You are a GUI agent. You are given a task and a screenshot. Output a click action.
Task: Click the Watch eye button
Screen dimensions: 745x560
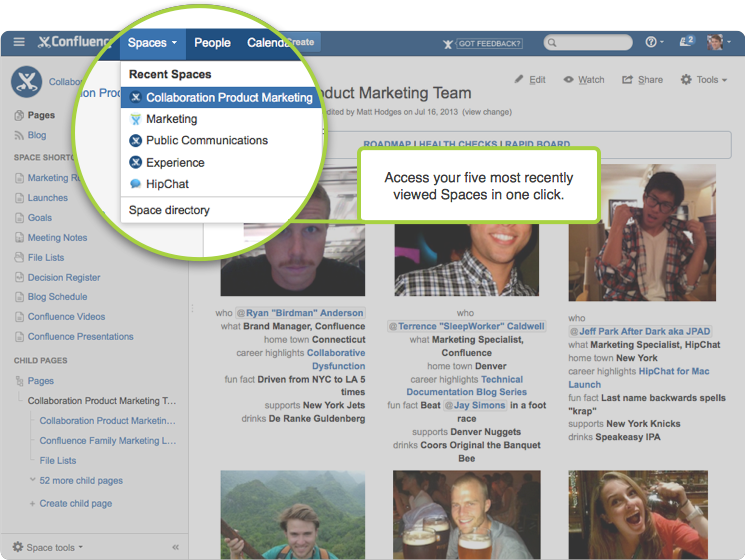coord(584,80)
